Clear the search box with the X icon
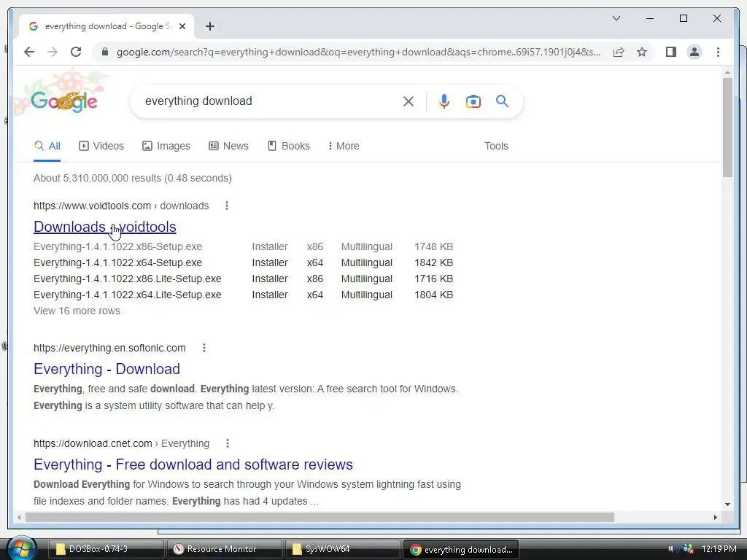 click(409, 101)
